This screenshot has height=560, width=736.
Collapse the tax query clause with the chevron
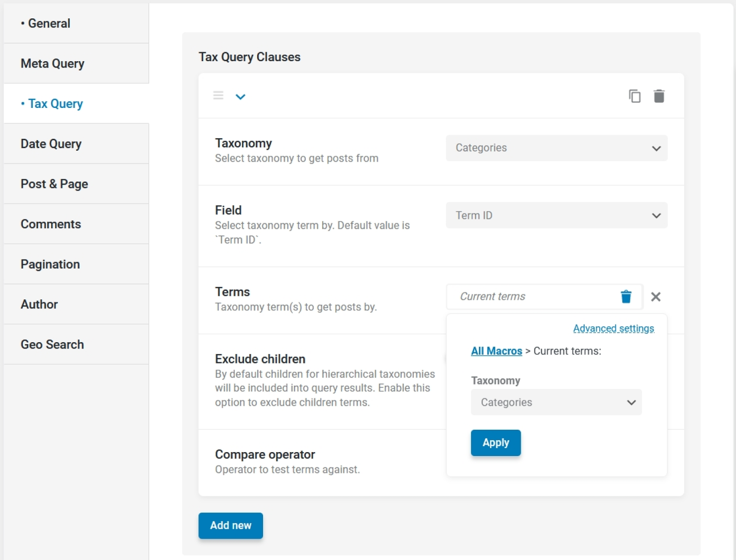pyautogui.click(x=240, y=96)
